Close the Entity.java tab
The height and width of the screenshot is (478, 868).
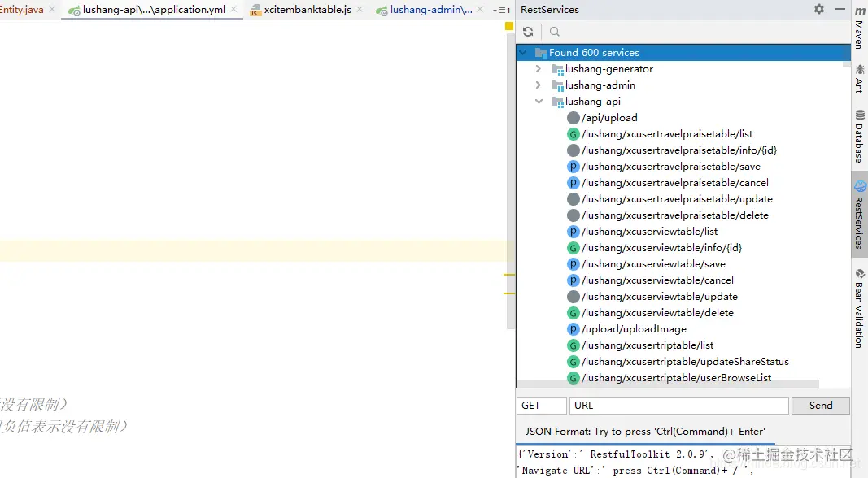coord(52,9)
